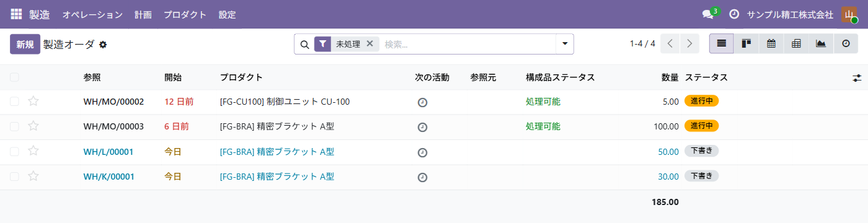868x223 pixels.
Task: Expand the search options dropdown arrow
Action: pos(565,44)
